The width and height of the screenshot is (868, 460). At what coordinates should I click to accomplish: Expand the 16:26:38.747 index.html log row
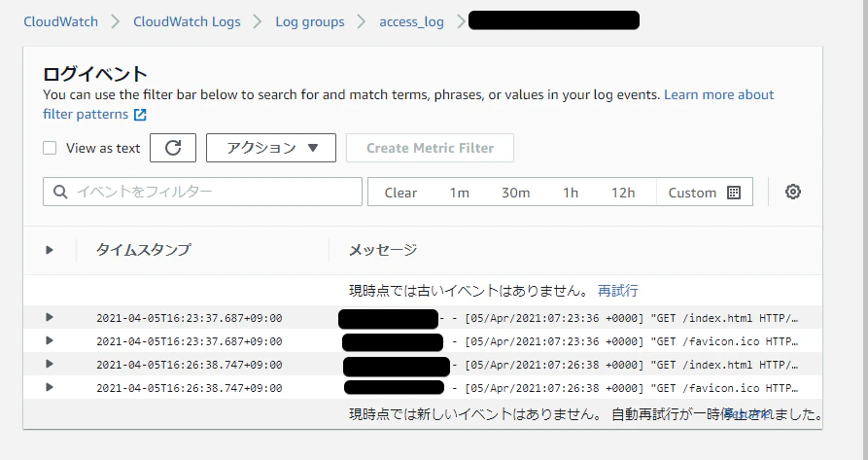50,364
